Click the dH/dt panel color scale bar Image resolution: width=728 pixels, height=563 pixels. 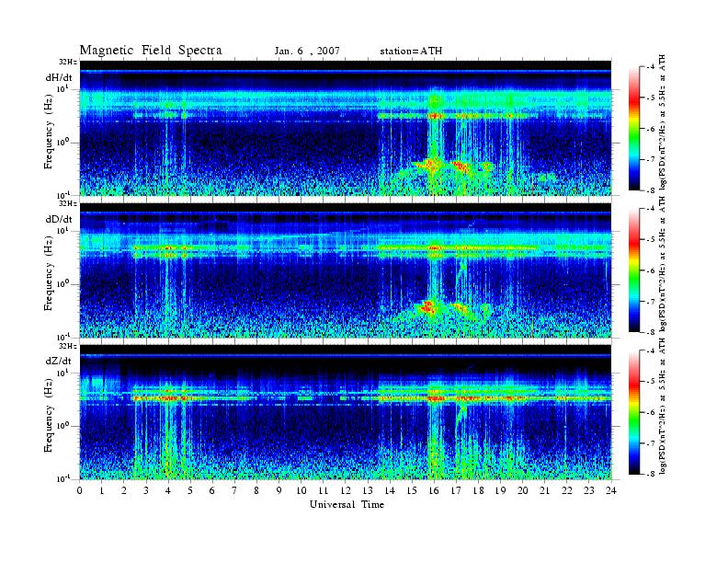(634, 129)
